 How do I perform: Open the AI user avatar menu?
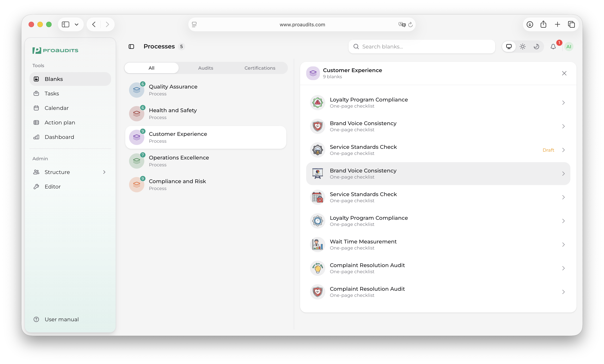click(569, 47)
